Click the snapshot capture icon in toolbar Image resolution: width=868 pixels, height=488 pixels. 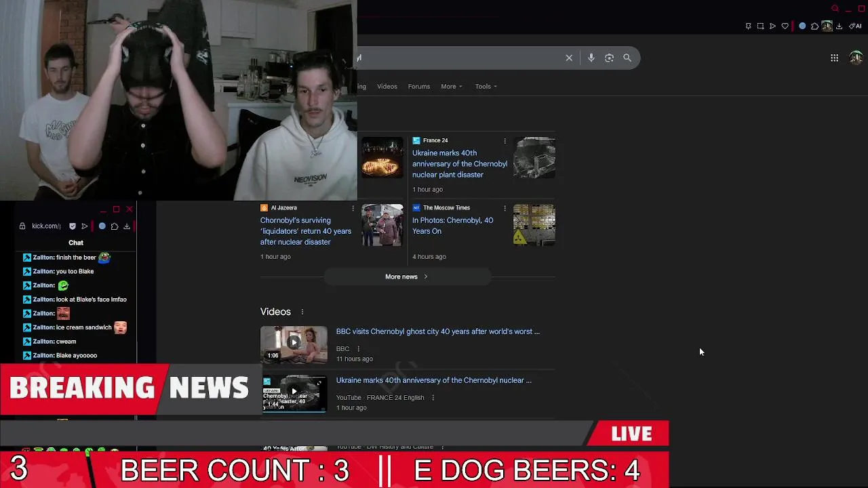(x=760, y=26)
